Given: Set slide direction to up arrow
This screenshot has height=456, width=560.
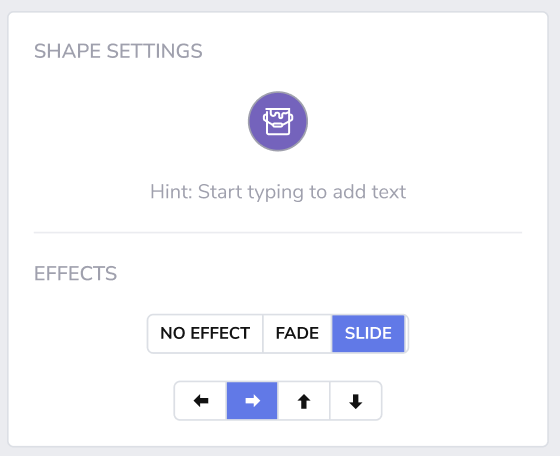Looking at the screenshot, I should 304,401.
